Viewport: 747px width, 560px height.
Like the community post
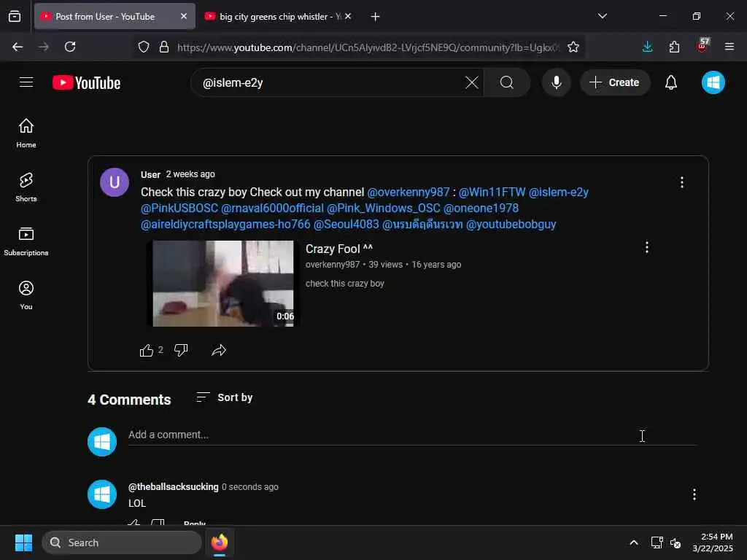(146, 351)
